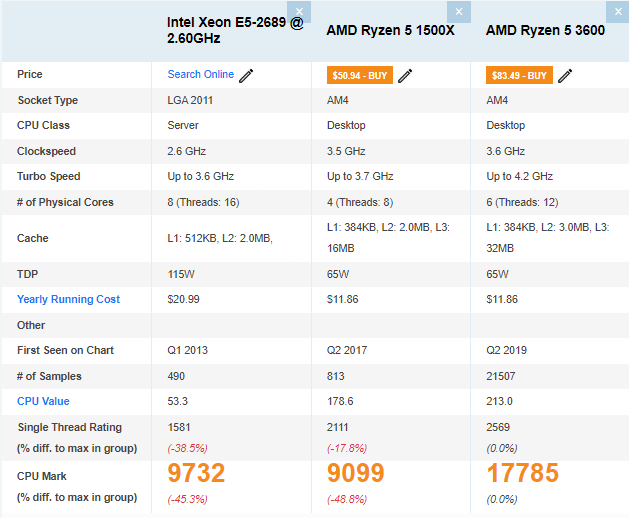Click the Up to 3.7 GHz turbo value

360,176
